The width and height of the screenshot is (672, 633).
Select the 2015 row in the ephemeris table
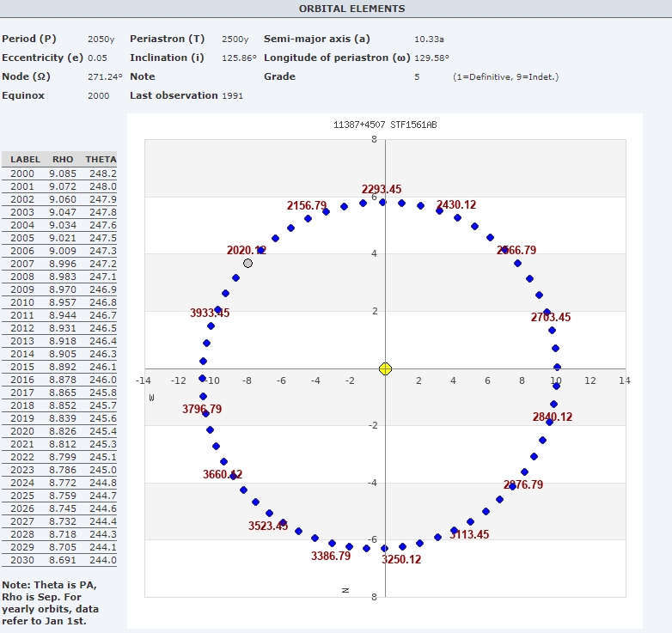point(58,367)
